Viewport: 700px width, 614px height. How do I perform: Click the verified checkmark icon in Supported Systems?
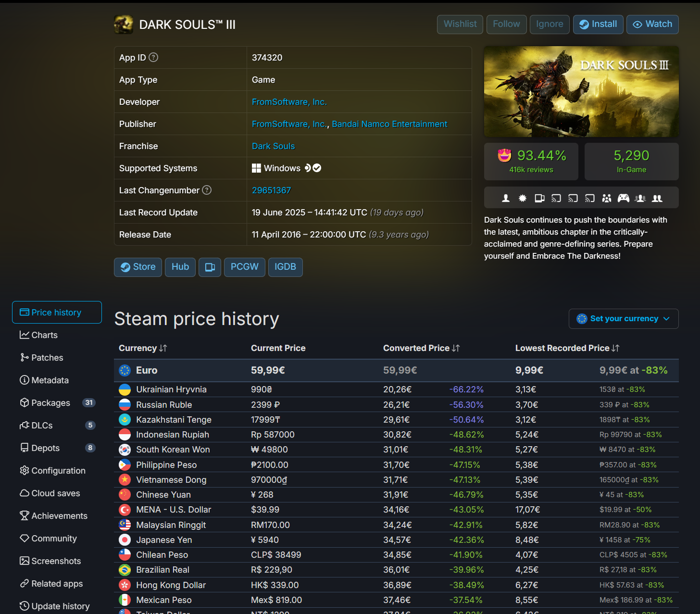[317, 168]
